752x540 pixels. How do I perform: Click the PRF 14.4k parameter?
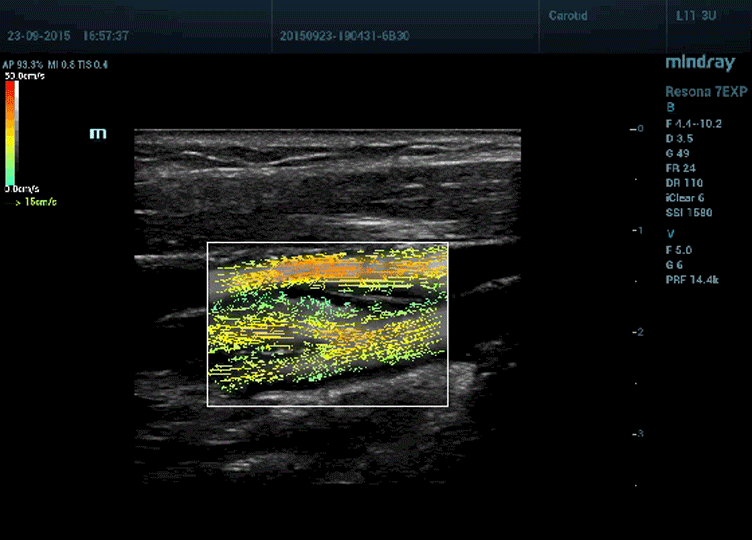[692, 280]
